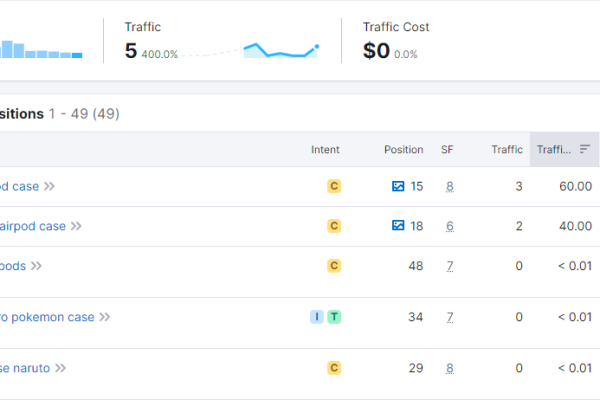Open the 'naruto' keyword link
The height and width of the screenshot is (400, 600).
tap(25, 368)
